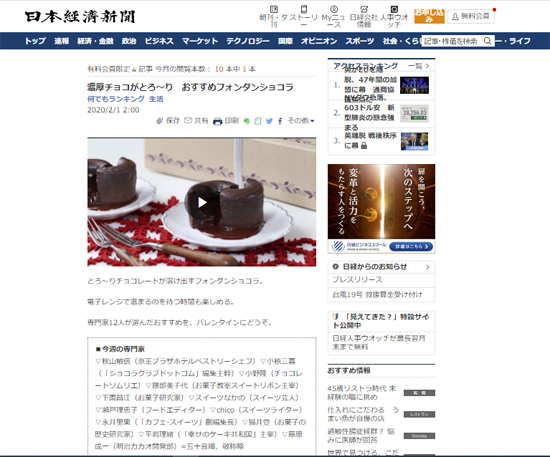Click the orange お申し込み button
550x457 pixels.
click(429, 16)
